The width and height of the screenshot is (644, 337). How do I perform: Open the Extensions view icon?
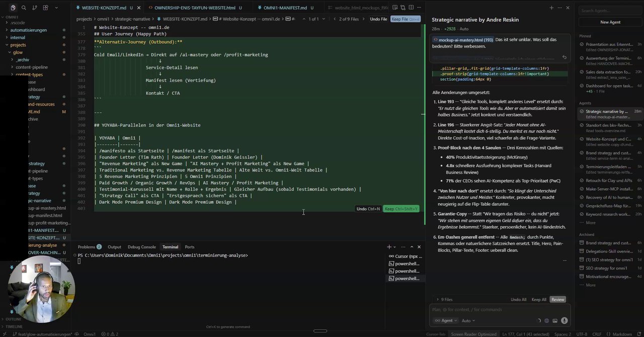click(46, 8)
